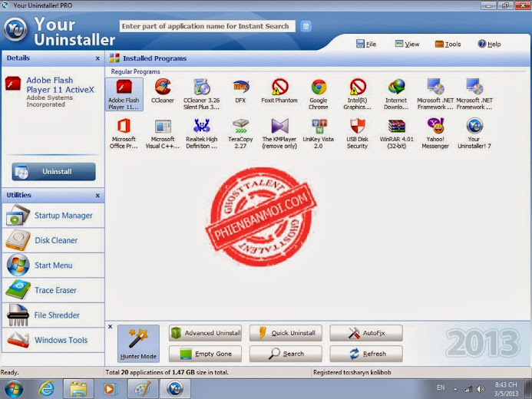The image size is (532, 399).
Task: Open File Shredder utility
Action: [x=53, y=315]
